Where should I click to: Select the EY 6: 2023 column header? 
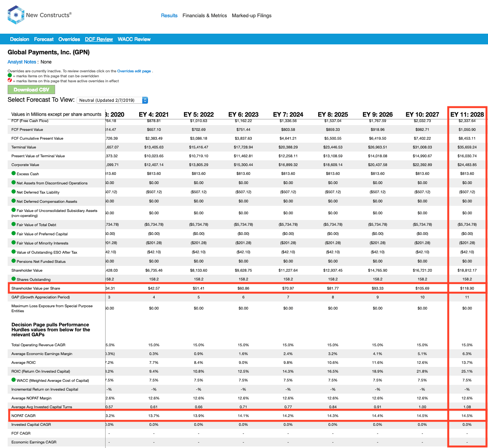[x=243, y=114]
